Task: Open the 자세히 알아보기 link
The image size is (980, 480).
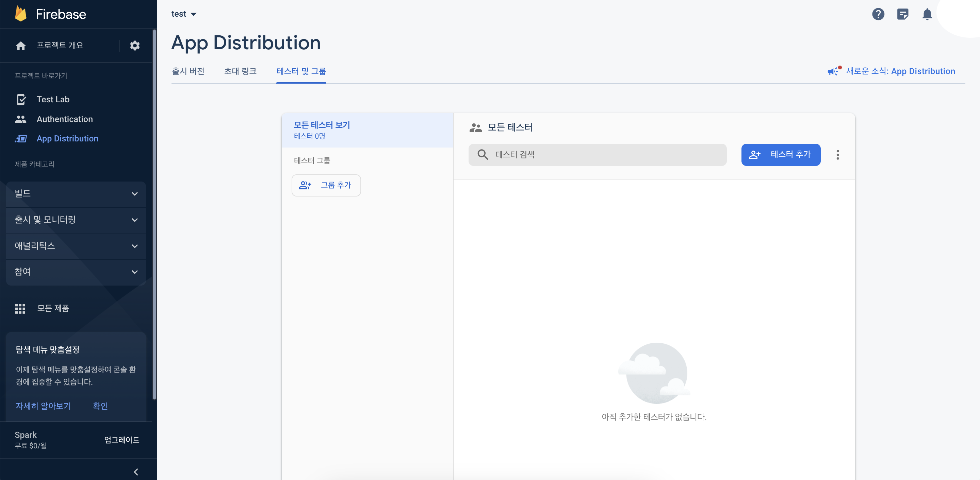Action: (x=43, y=406)
